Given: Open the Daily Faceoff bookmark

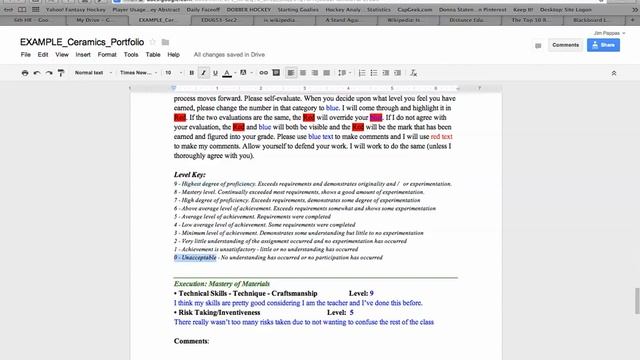Looking at the screenshot, I should click(x=203, y=9).
